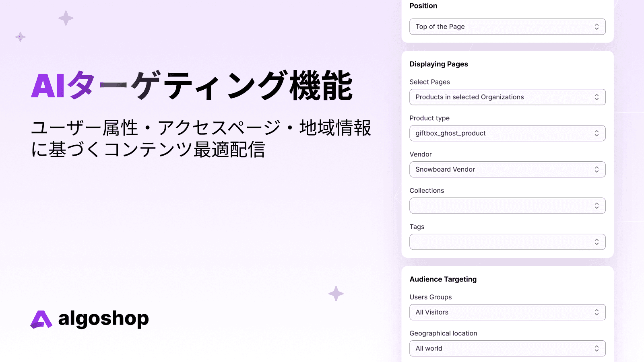Click the ユーザー属性・アクセスページ subtitle line

[x=201, y=128]
